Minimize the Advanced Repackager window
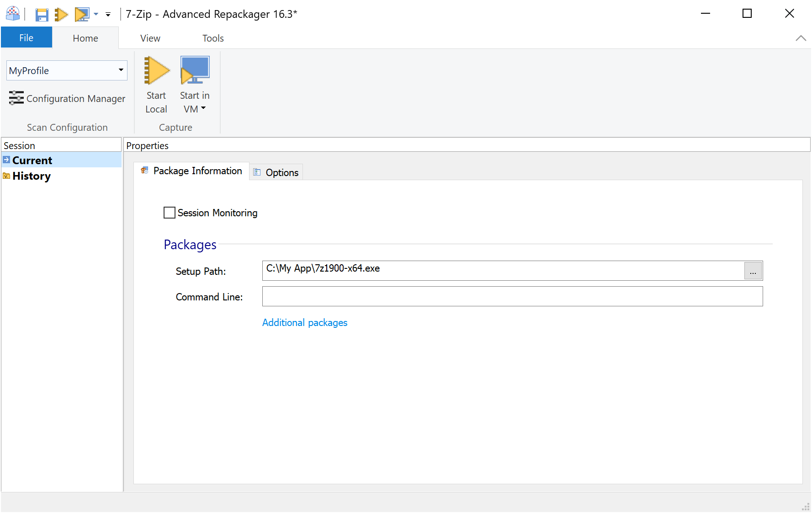 click(x=706, y=14)
